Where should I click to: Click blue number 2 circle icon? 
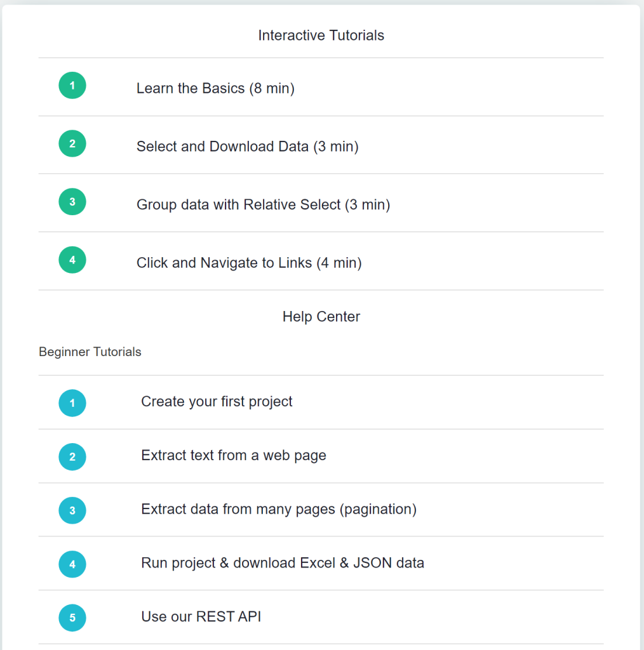click(x=72, y=457)
